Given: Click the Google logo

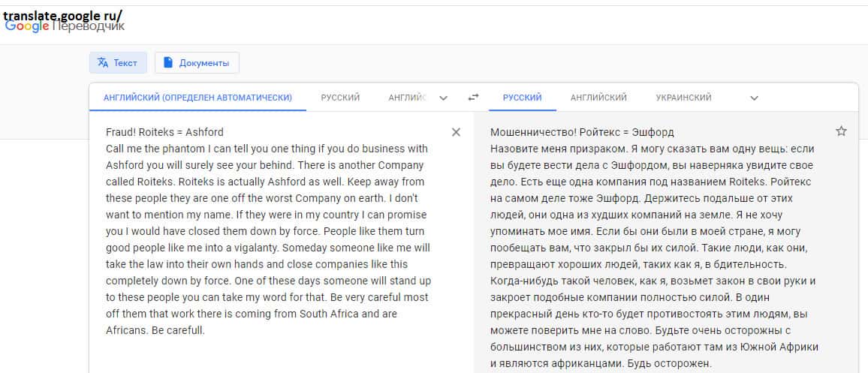Looking at the screenshot, I should tap(27, 26).
